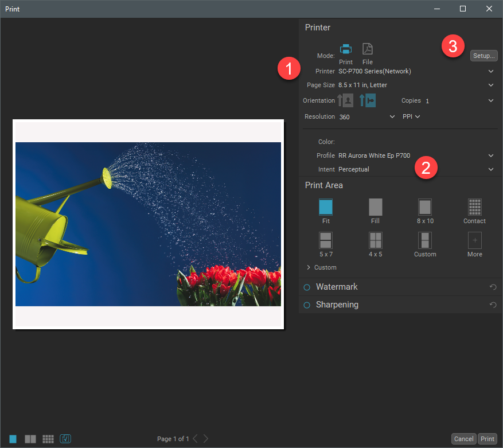The width and height of the screenshot is (503, 448).
Task: Open the color Profile dropdown
Action: (x=491, y=155)
